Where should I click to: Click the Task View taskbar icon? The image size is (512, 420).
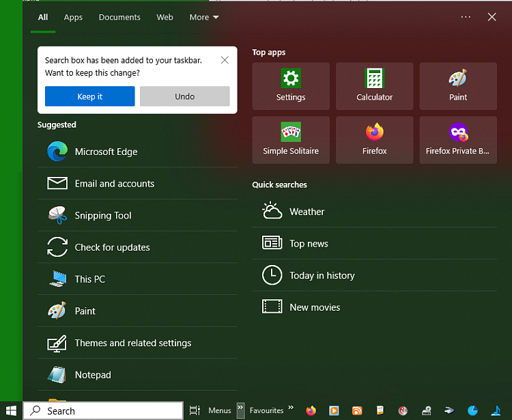tap(195, 410)
